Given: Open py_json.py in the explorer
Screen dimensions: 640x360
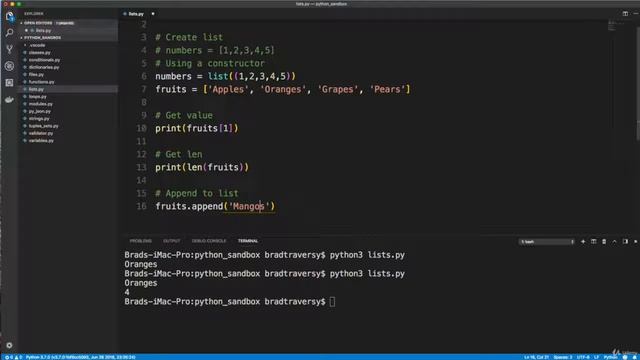Looking at the screenshot, I should point(40,111).
